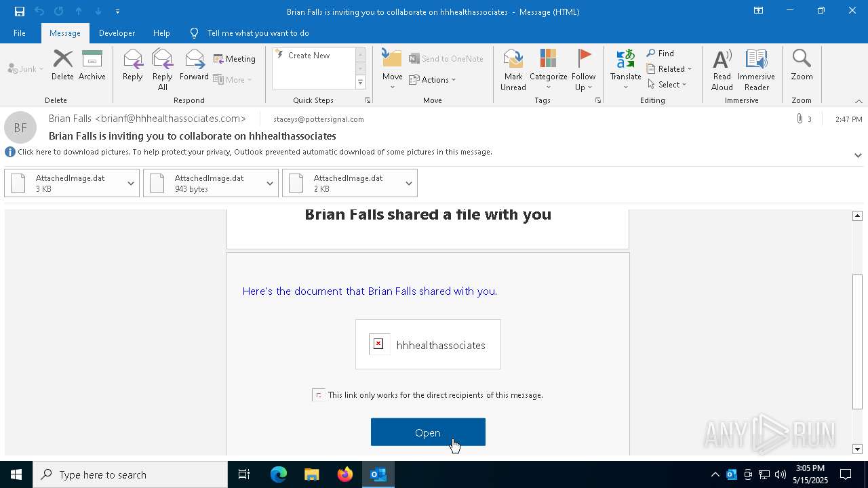Delete this message

coord(62,66)
